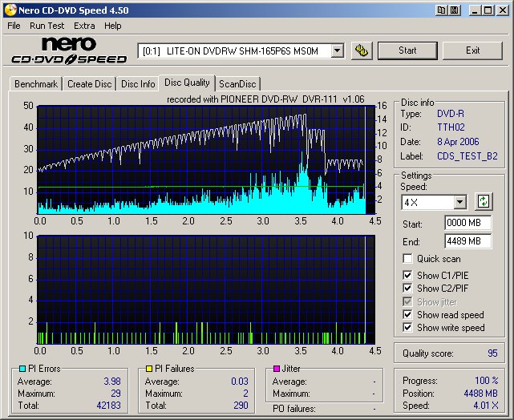Click the green refresh icon beside Speed
The width and height of the screenshot is (514, 420).
tap(484, 201)
